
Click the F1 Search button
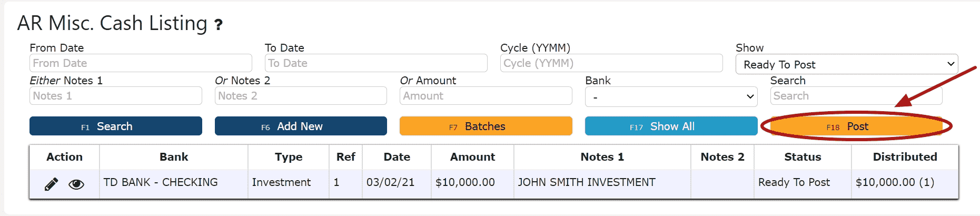(x=116, y=126)
